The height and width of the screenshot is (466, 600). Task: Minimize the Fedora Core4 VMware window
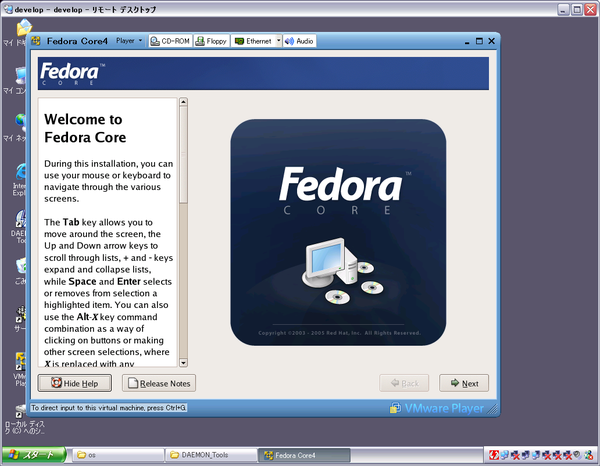tap(467, 41)
